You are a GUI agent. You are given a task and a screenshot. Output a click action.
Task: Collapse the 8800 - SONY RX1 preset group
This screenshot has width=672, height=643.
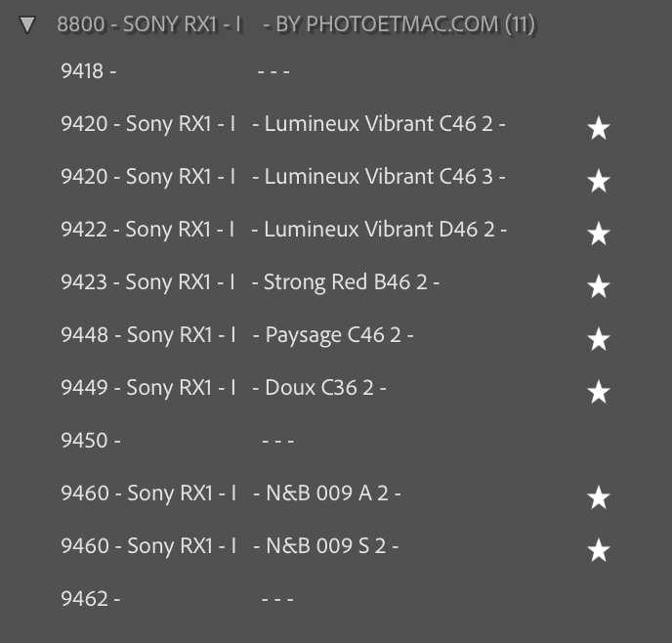(x=27, y=24)
